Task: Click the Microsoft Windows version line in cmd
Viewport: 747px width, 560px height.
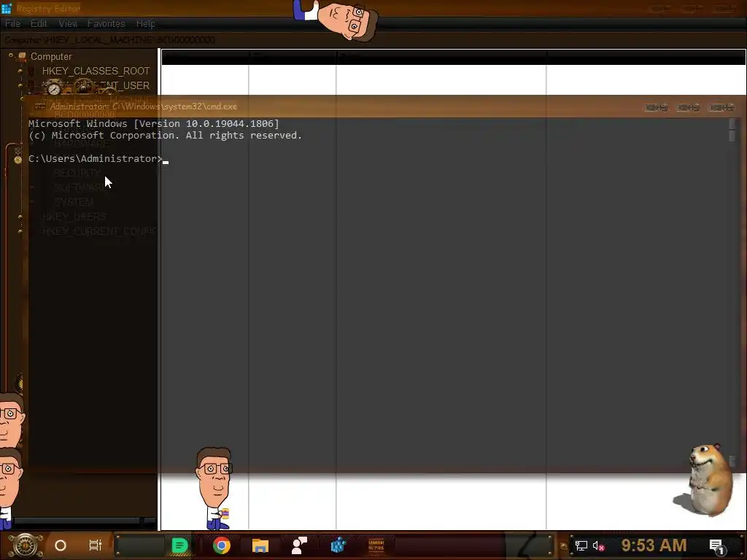Action: click(153, 124)
